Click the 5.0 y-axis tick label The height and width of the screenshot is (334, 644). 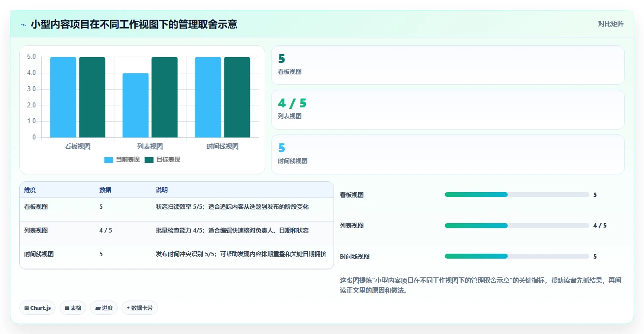pos(31,57)
